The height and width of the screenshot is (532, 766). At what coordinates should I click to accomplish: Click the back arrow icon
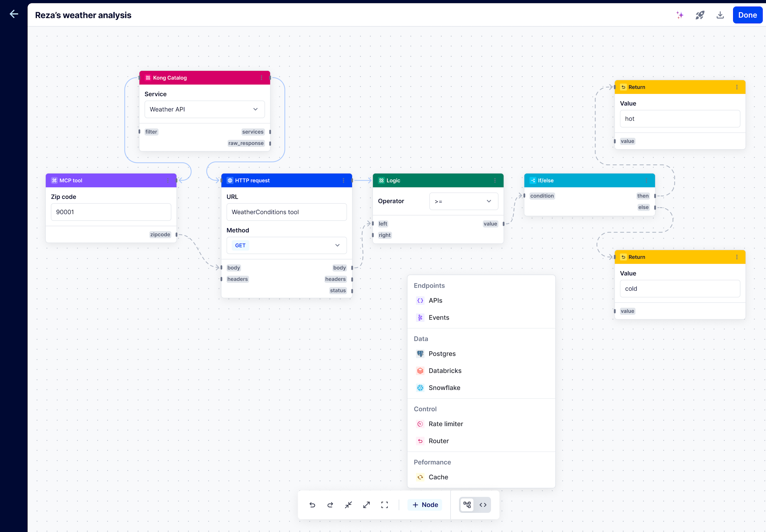[14, 14]
